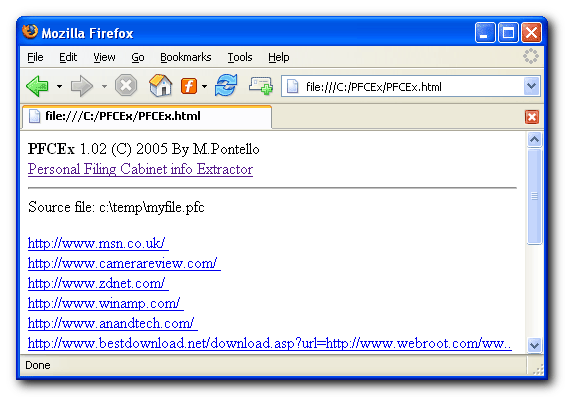This screenshot has width=565, height=397.
Task: Expand the address bar URL dropdown
Action: (x=531, y=86)
